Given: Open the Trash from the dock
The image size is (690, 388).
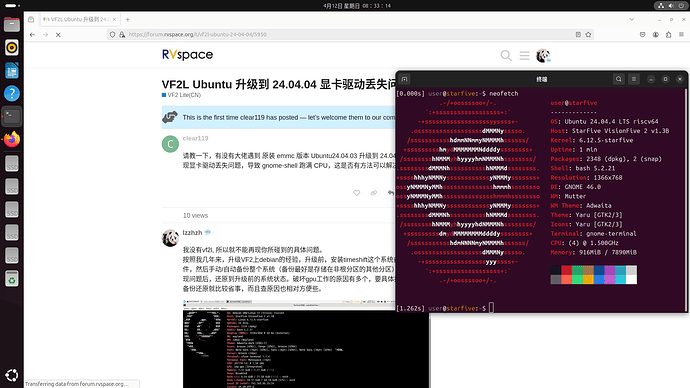Looking at the screenshot, I should [12, 279].
